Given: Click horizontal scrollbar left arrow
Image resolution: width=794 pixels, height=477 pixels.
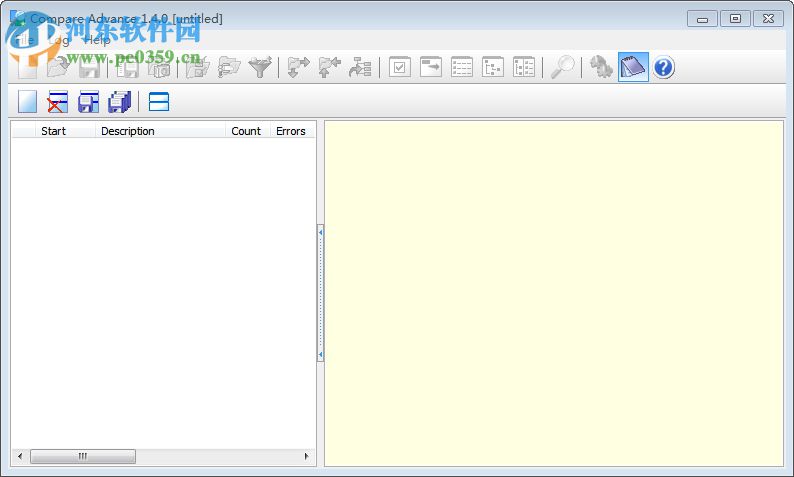Looking at the screenshot, I should click(20, 456).
